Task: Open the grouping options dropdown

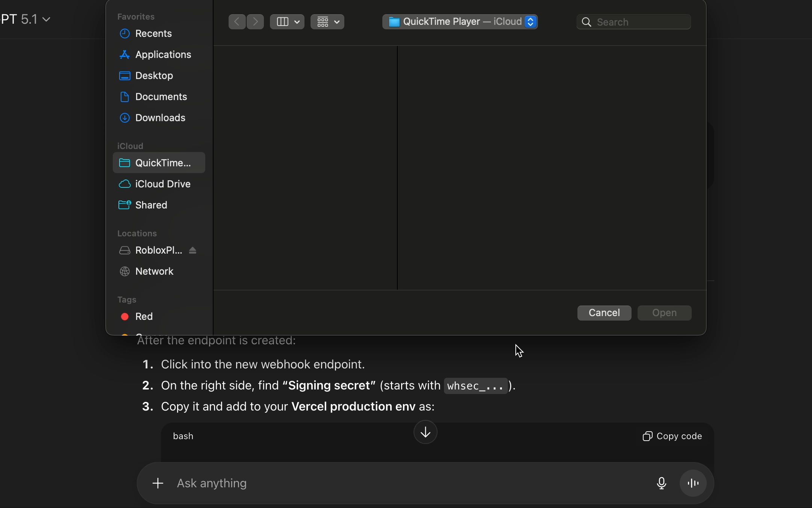Action: pos(327,22)
